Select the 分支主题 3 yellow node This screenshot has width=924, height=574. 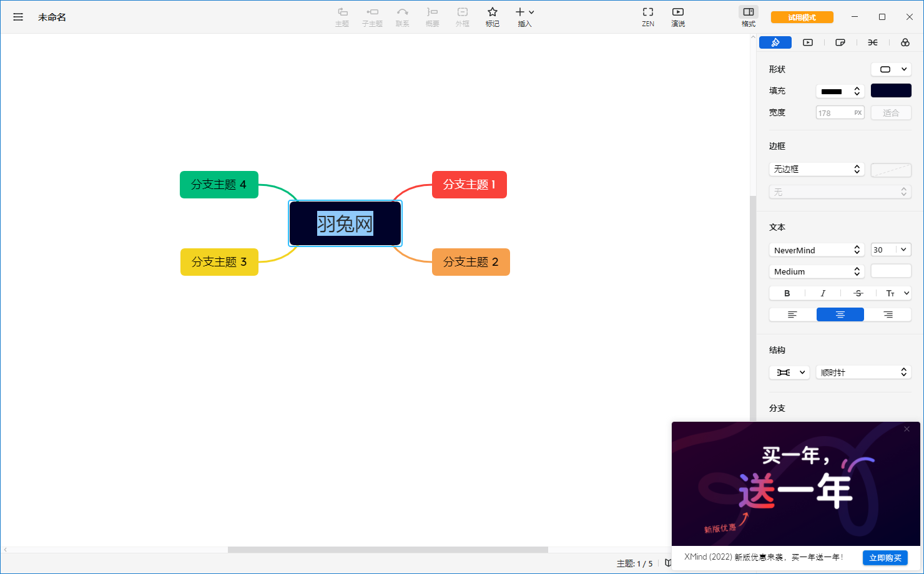[x=219, y=262]
